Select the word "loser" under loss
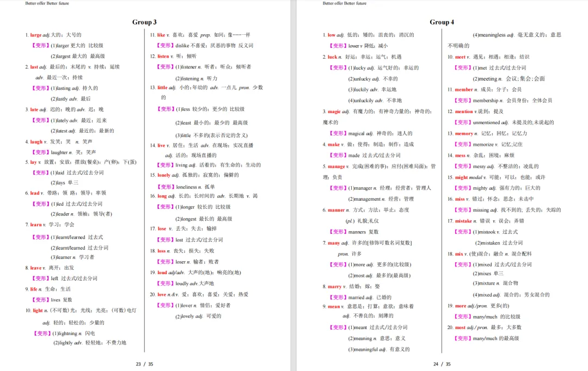The image size is (588, 371). (180, 262)
